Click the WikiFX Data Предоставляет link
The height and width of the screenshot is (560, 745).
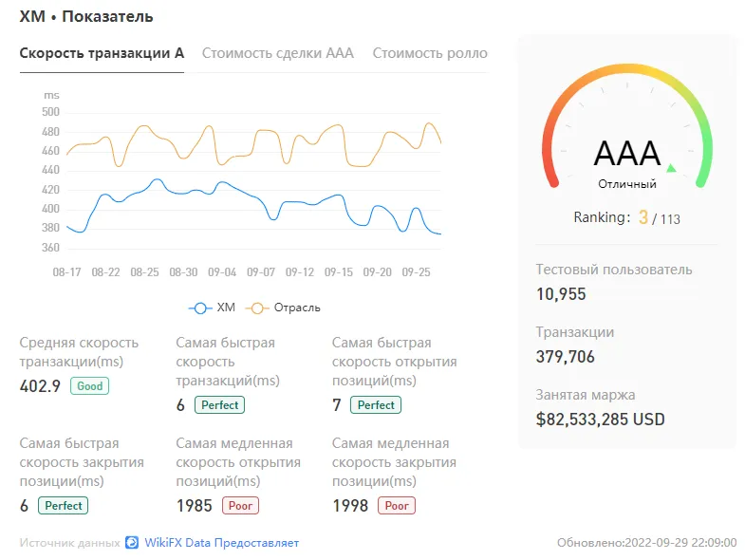pyautogui.click(x=221, y=542)
